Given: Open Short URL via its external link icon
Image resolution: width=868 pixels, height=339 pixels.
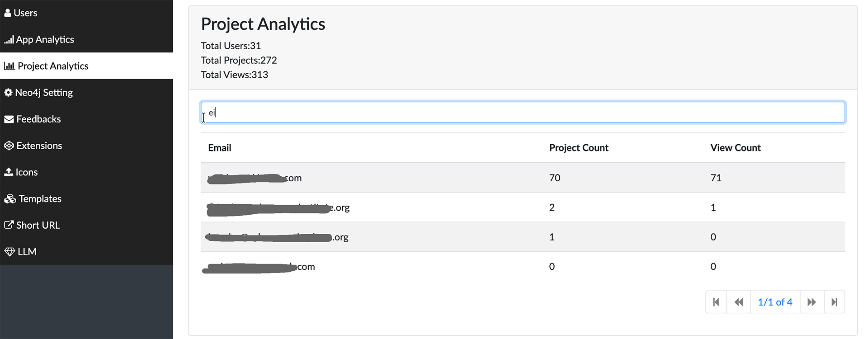Looking at the screenshot, I should (x=9, y=225).
